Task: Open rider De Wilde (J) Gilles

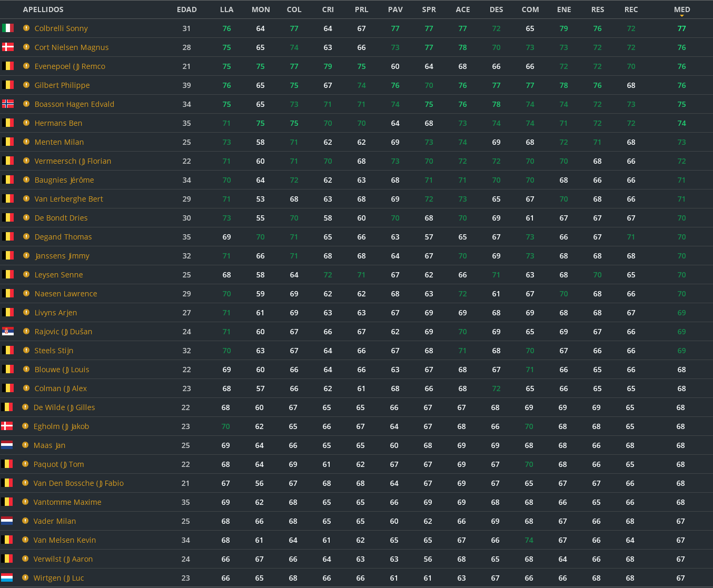Action: [x=64, y=407]
